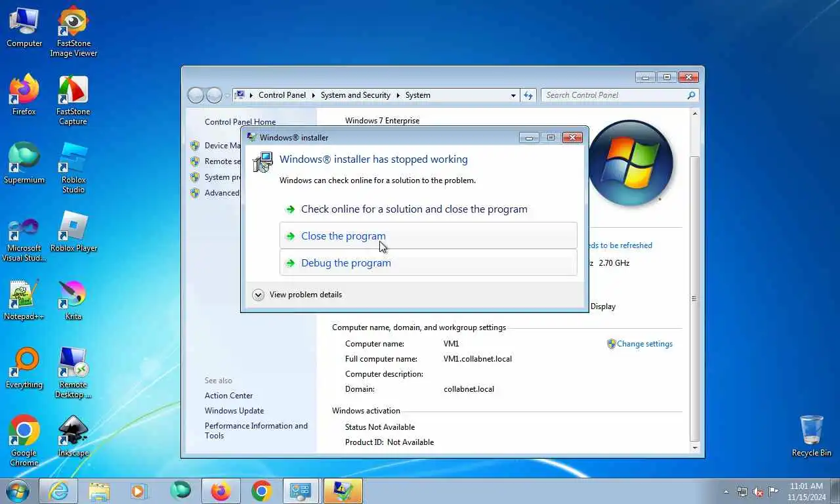The height and width of the screenshot is (504, 840).
Task: Click the search magnifier icon
Action: coord(691,95)
